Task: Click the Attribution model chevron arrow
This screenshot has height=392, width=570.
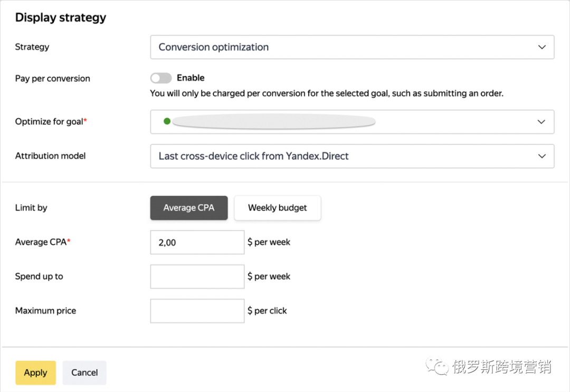Action: pyautogui.click(x=541, y=156)
